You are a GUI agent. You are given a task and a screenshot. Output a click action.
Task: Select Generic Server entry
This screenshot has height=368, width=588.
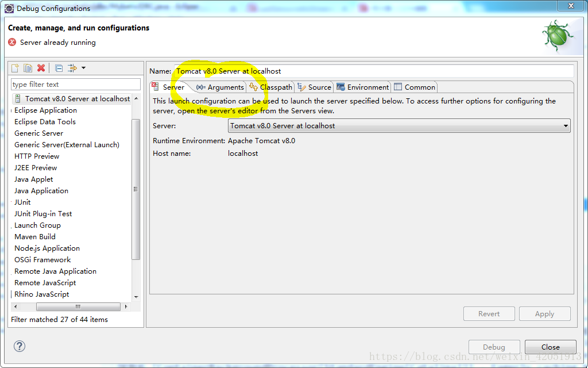[x=38, y=133]
